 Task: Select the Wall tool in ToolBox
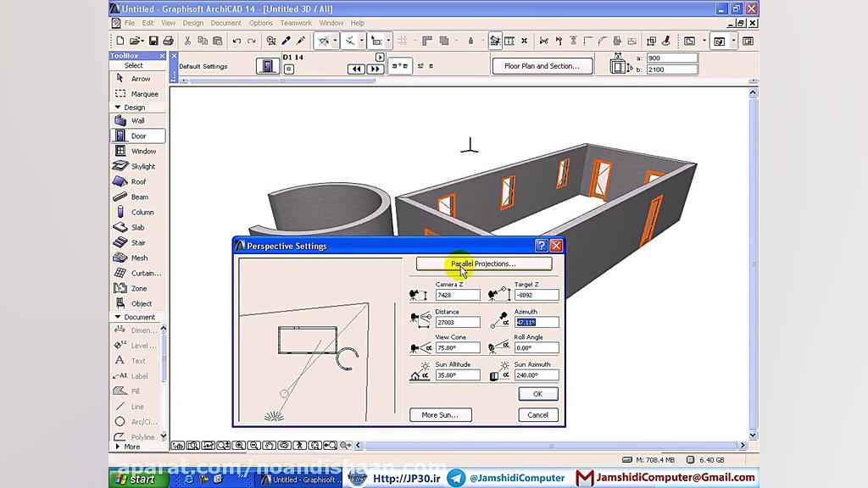(x=137, y=120)
